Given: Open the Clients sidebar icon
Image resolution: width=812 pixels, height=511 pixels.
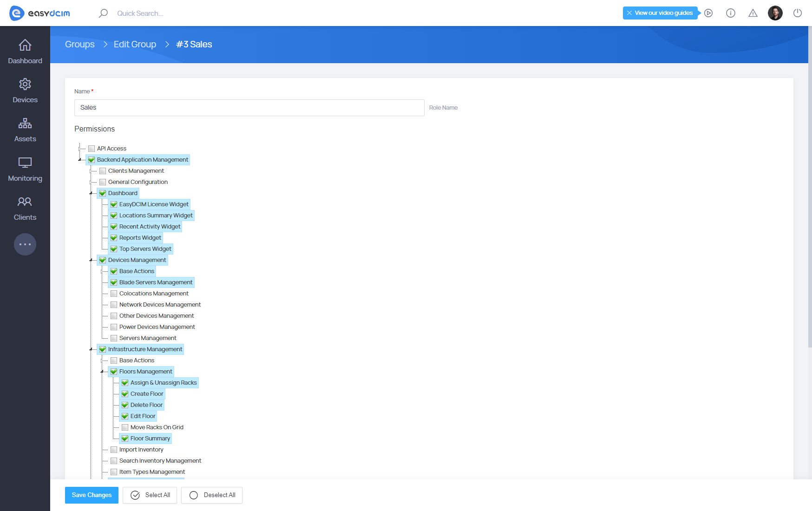Looking at the screenshot, I should [25, 202].
